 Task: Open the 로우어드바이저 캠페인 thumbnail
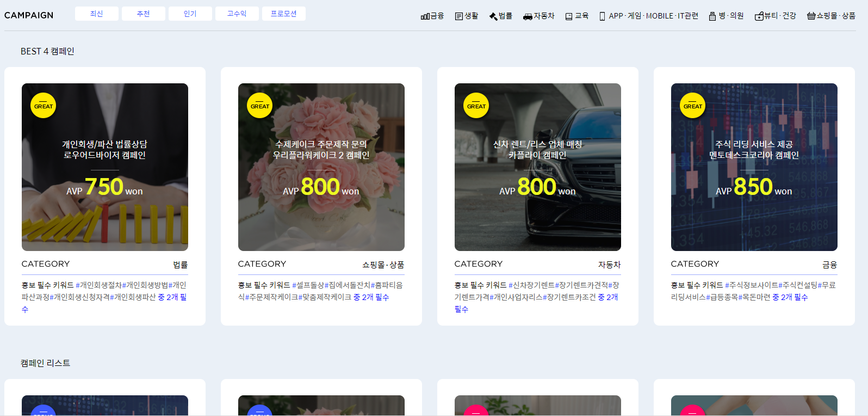click(x=105, y=167)
